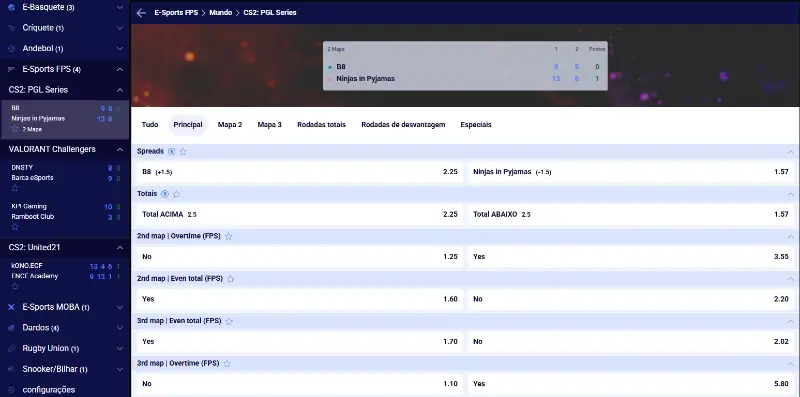Favorite the kONO.ECF vs ENCE Academy match
800x397 pixels.
click(15, 286)
